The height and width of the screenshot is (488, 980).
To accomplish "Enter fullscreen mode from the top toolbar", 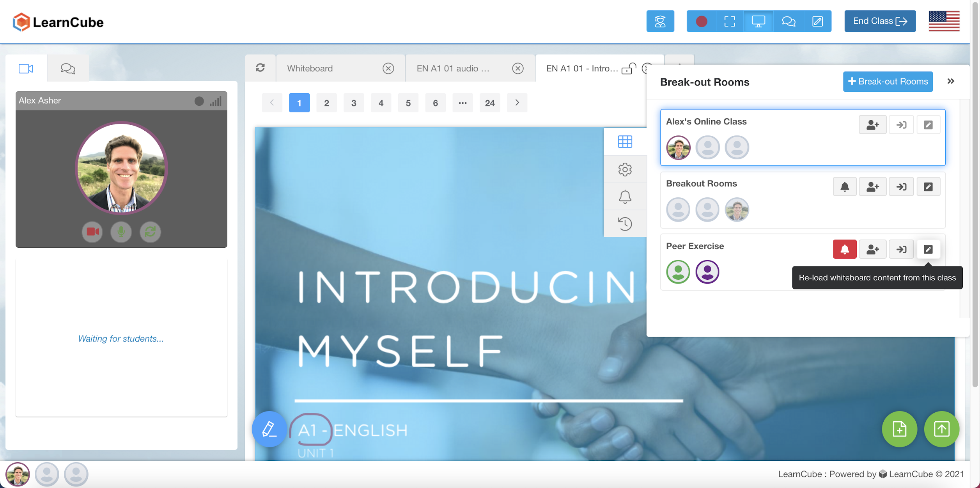I will (x=729, y=21).
